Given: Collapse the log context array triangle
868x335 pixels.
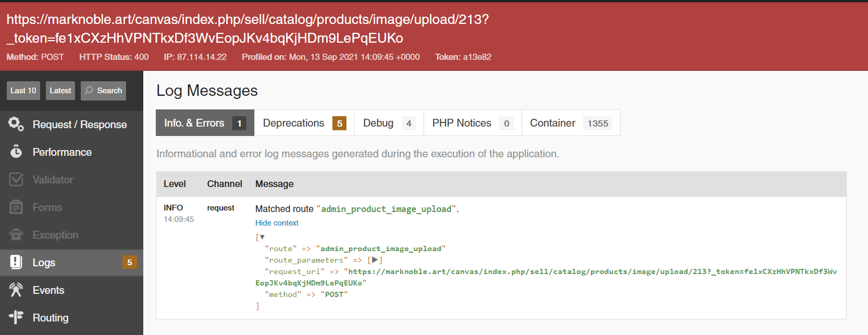Looking at the screenshot, I should (x=262, y=237).
